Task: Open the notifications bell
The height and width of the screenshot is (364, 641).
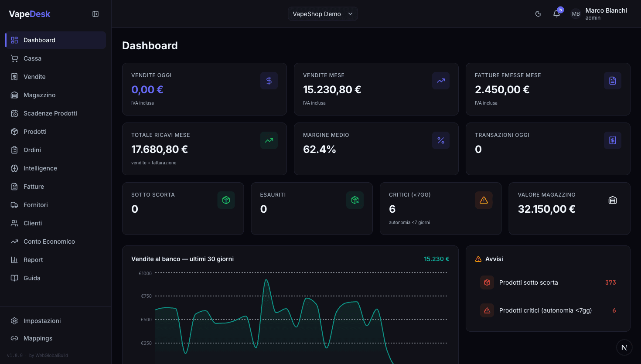Action: click(556, 14)
